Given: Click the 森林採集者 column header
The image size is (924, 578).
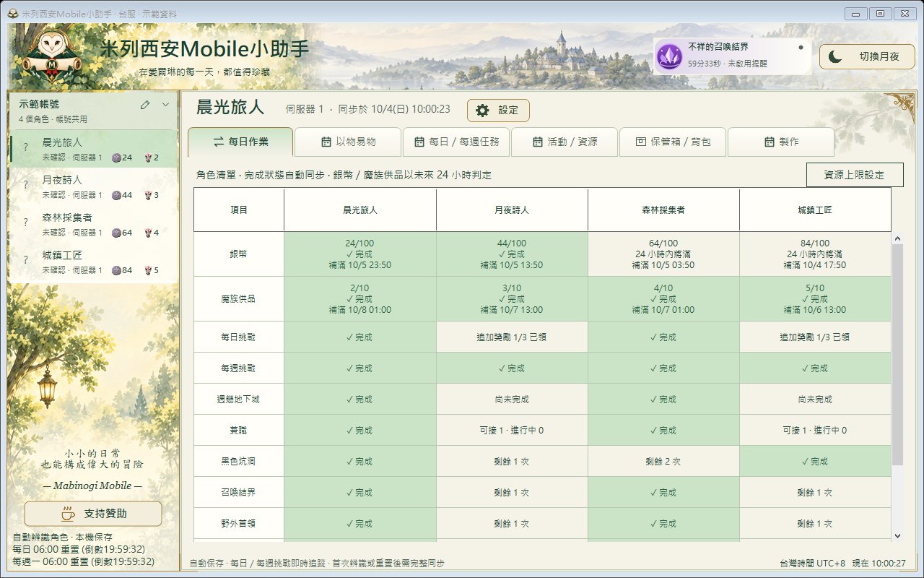Looking at the screenshot, I should (x=663, y=210).
